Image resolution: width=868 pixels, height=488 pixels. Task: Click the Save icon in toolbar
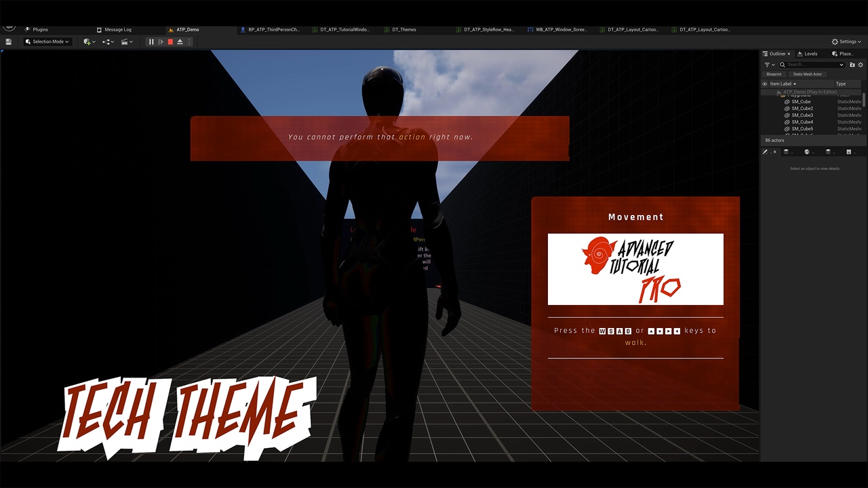(8, 41)
